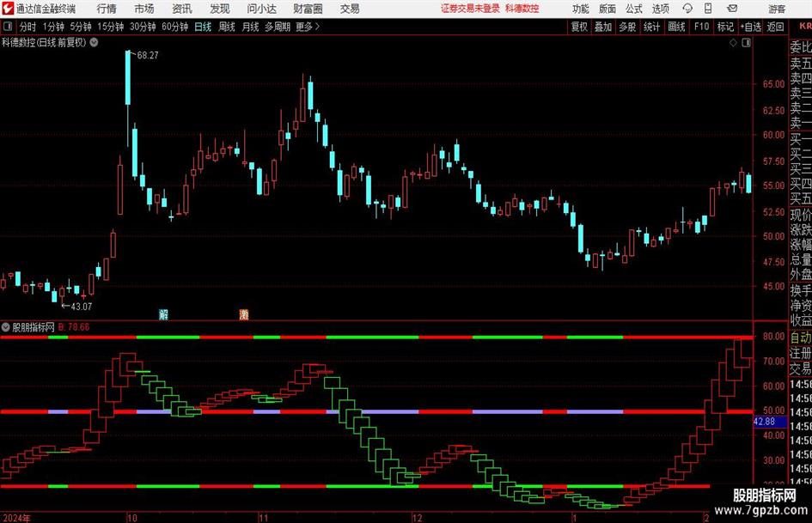This screenshot has height=523, width=812.
Task: Switch to 5分钟 period tab
Action: click(x=81, y=27)
